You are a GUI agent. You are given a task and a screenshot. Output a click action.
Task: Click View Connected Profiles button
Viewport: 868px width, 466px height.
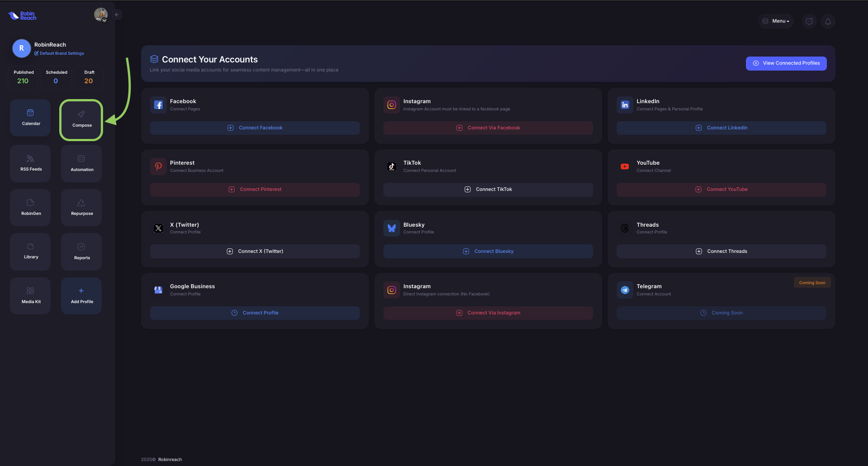tap(786, 63)
